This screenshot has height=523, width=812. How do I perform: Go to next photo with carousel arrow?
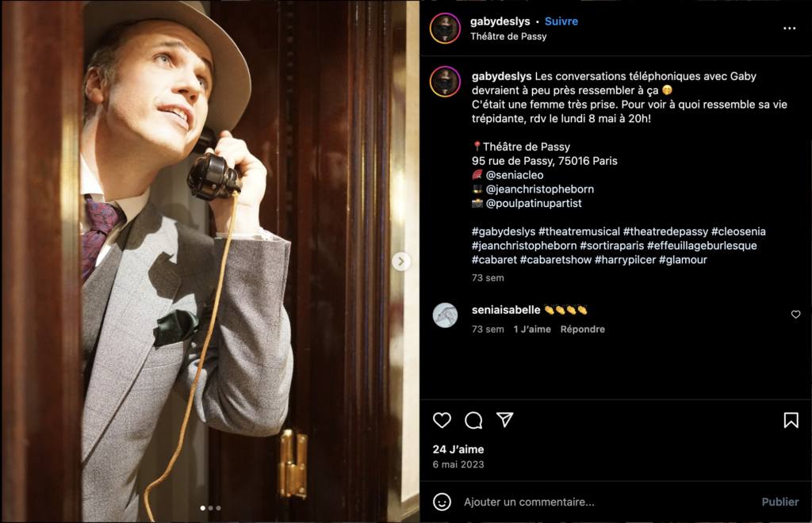[401, 261]
